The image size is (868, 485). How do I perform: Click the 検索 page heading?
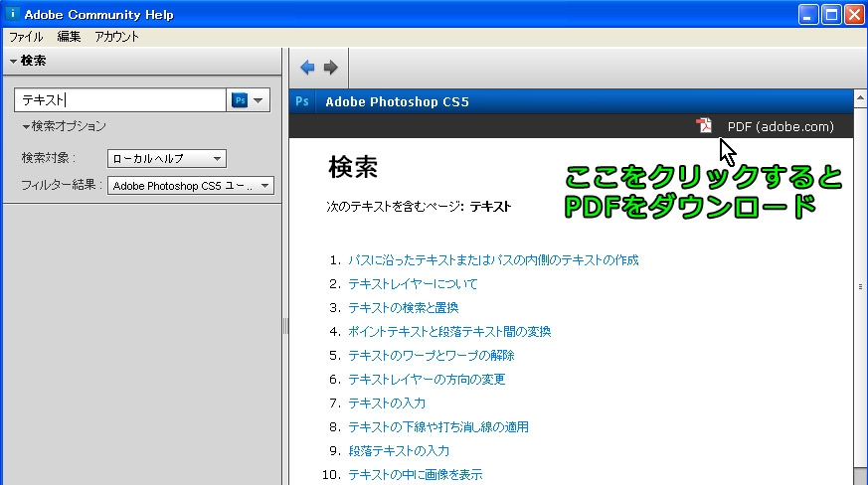pos(353,167)
